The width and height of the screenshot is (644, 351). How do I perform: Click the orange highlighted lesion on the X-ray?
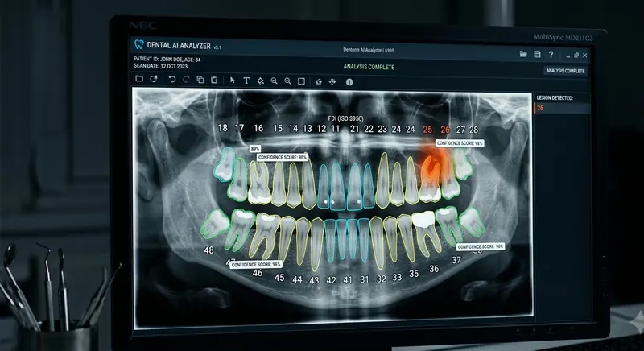click(432, 164)
